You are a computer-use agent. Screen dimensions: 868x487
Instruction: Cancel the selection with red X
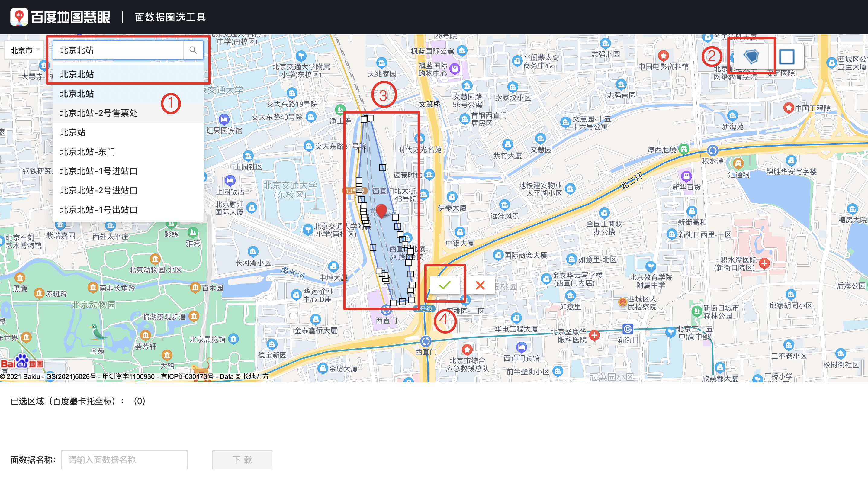[480, 285]
